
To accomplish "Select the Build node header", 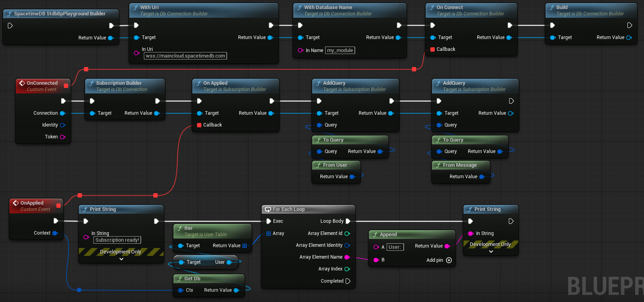I will click(x=591, y=10).
